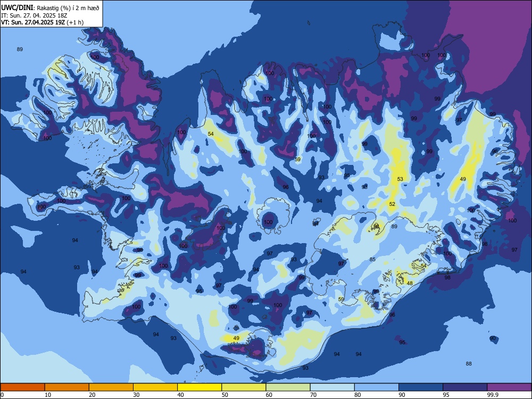
Task: Select the "IT: Sun. 27. 04. 2025 18Z" line
Action: [34, 15]
